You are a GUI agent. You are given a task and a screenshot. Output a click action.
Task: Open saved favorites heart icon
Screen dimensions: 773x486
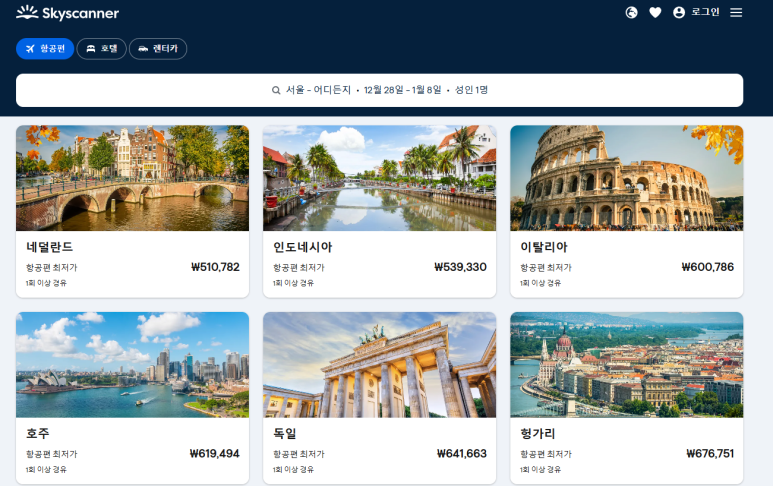(655, 12)
